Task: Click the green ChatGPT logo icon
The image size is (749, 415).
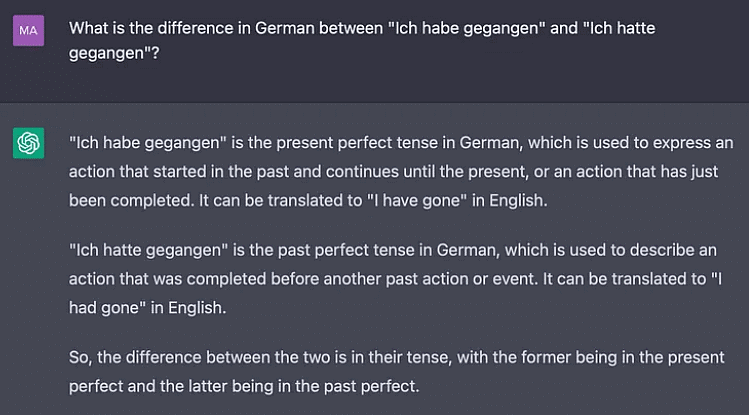Action: pos(28,143)
